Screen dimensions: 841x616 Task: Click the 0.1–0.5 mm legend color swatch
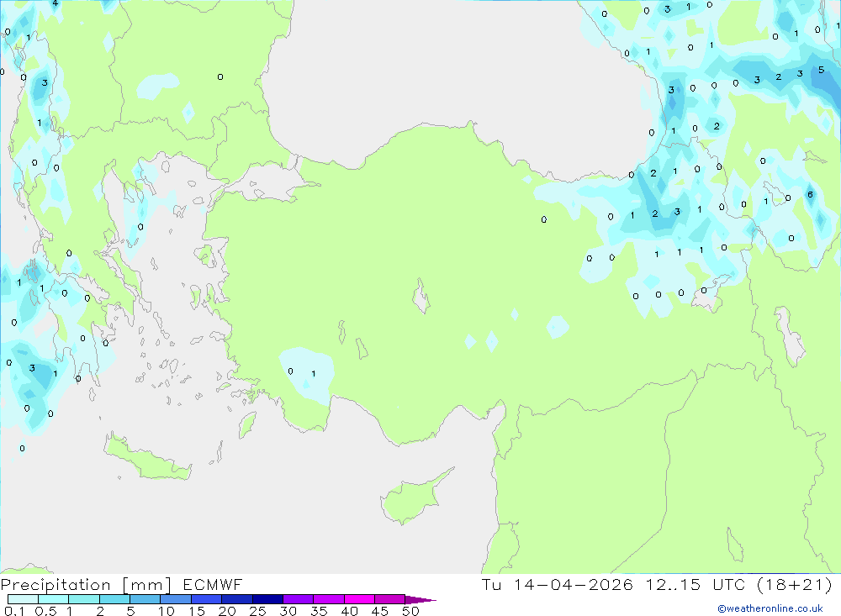23,599
